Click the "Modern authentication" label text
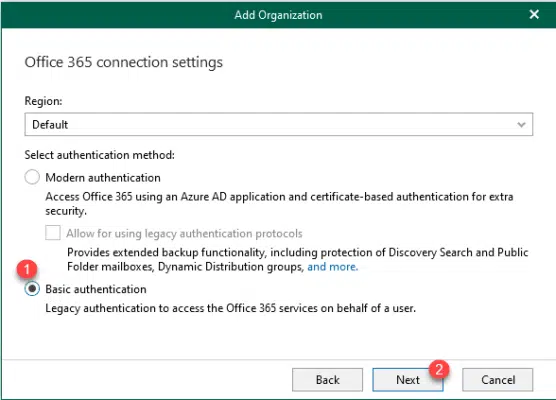The image size is (556, 400). coord(103,177)
